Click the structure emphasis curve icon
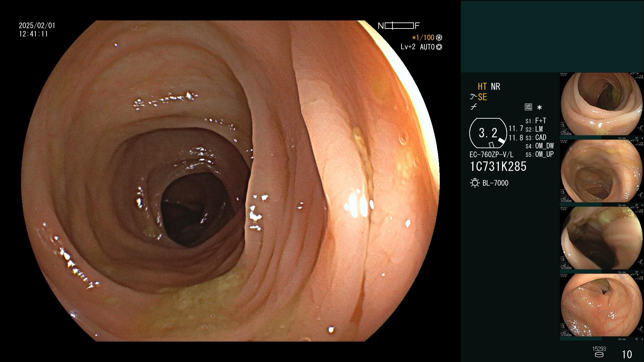 point(473,97)
